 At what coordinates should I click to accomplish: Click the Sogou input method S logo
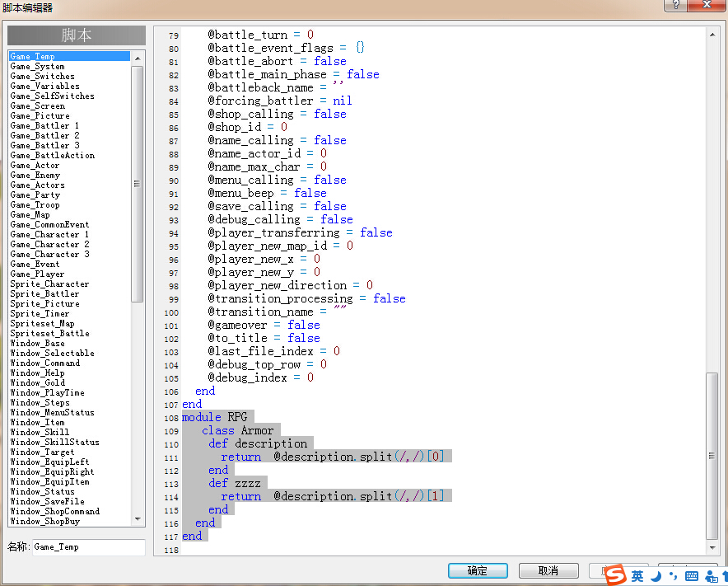point(615,574)
